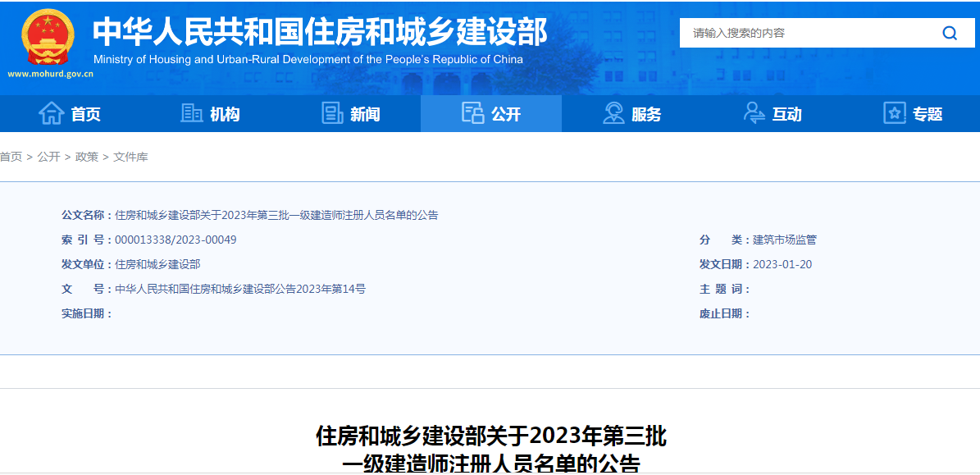Click the 发文单位 value 住房和城乡建设部
Screen dimensions: 980x475
[x=157, y=264]
